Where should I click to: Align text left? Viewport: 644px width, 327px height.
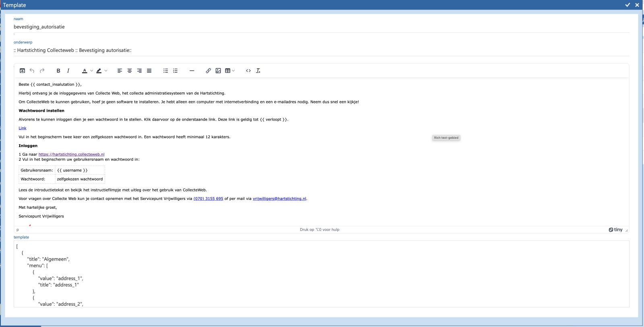(x=120, y=71)
